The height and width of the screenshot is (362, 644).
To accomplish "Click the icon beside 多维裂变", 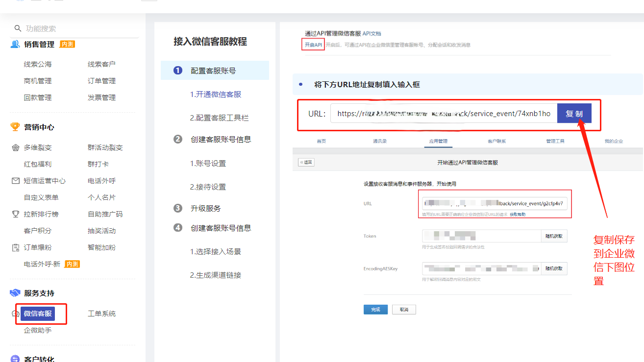I will pos(16,147).
